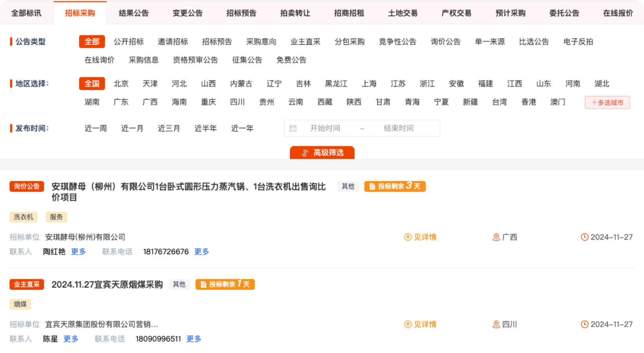Click the 烟煤 keyword tag
The height and width of the screenshot is (353, 644).
20,304
